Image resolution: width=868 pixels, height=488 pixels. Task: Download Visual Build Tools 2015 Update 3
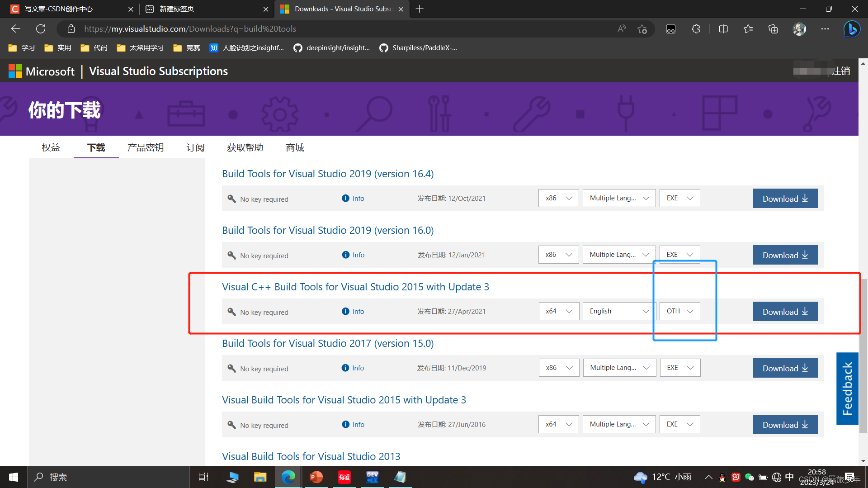tap(785, 425)
